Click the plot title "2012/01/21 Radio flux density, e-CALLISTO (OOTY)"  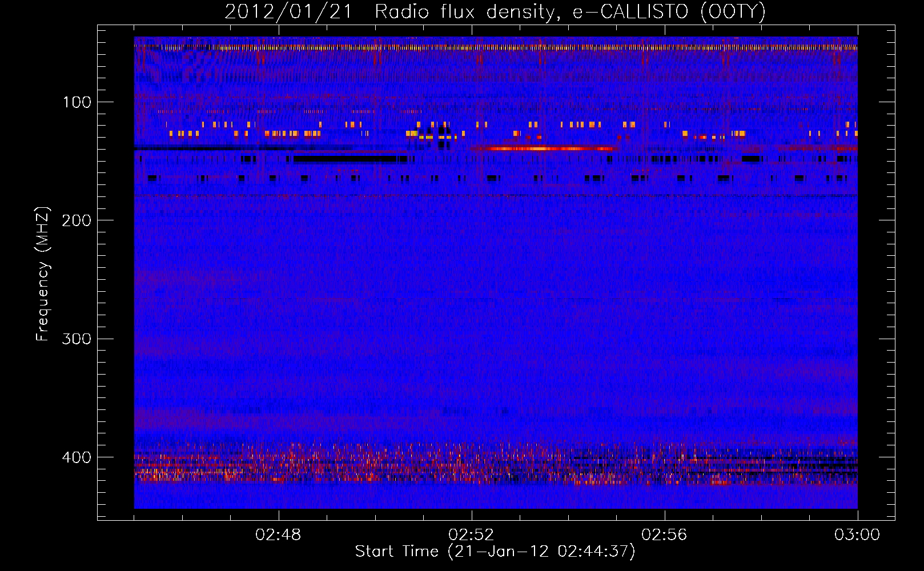(x=495, y=12)
